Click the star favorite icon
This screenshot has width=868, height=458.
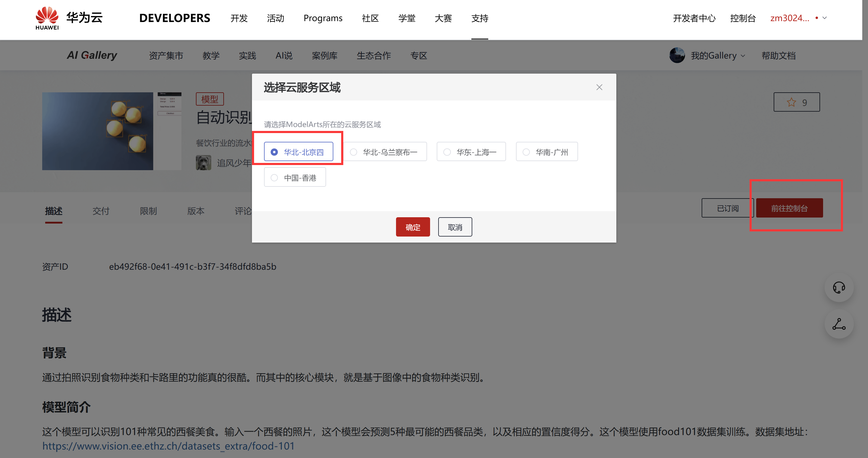click(x=791, y=102)
